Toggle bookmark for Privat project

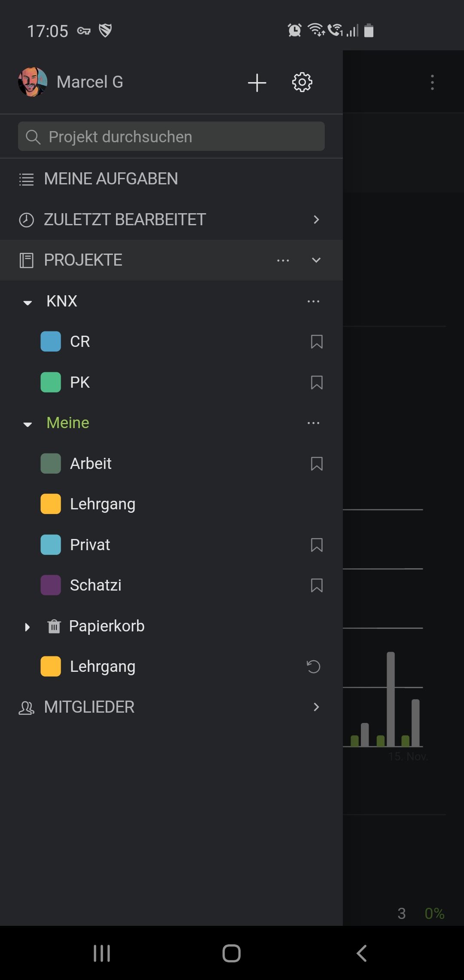(x=317, y=545)
